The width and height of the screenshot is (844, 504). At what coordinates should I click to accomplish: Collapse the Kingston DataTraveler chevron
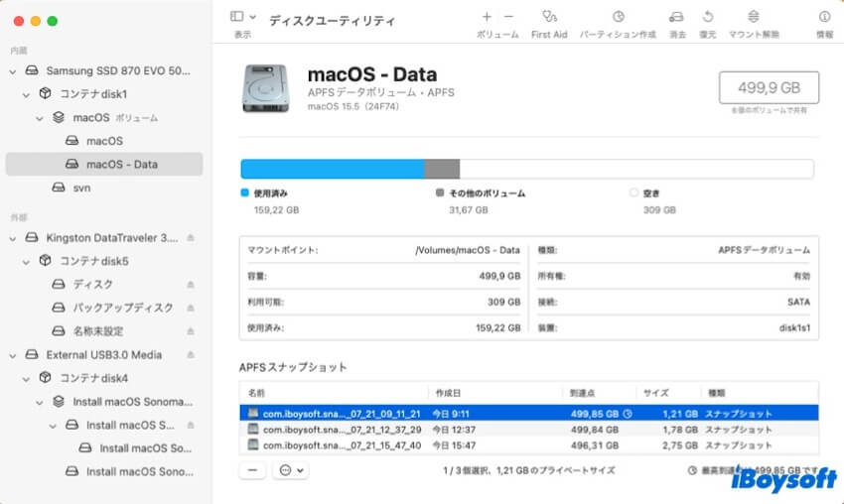pyautogui.click(x=13, y=238)
